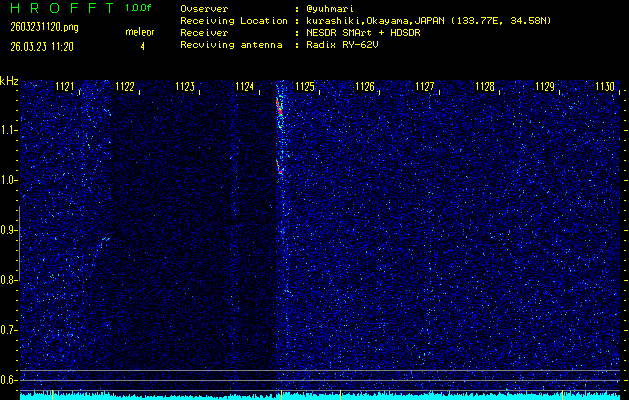Click the cyan amplitude strip at bottom
This screenshot has height=400, width=629.
click(320, 395)
